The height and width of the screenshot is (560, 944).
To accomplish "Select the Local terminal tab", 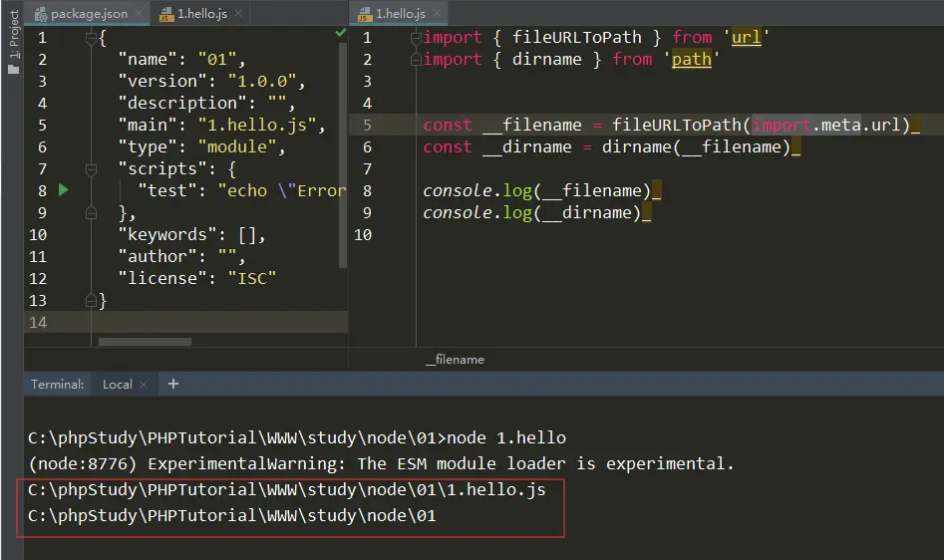I will coord(118,385).
